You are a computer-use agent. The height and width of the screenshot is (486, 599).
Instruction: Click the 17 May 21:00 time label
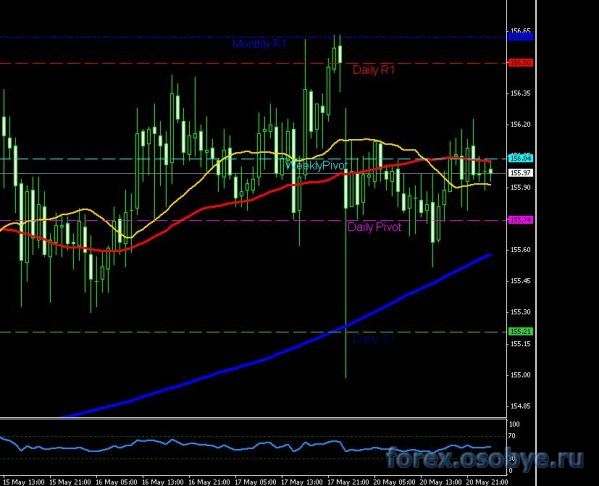(x=348, y=482)
